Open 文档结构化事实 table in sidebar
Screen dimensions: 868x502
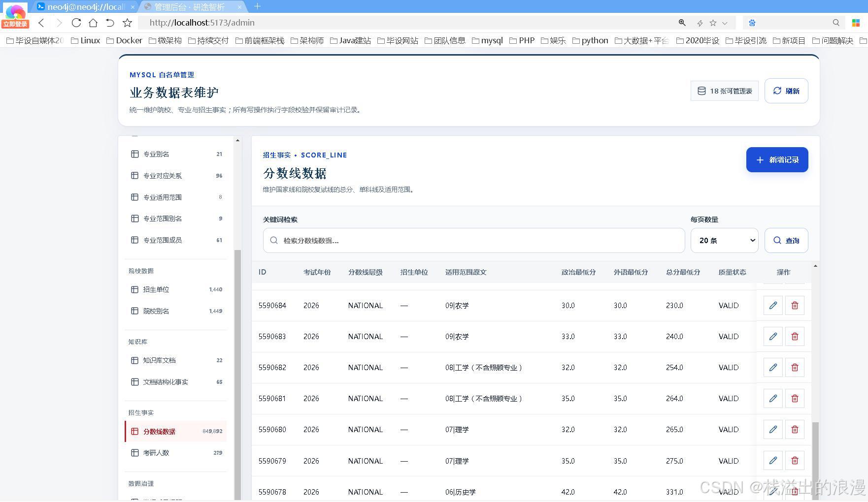(x=176, y=382)
